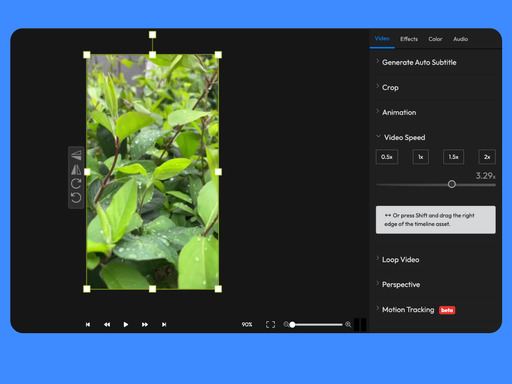Play the video preview
The image size is (512, 384).
click(x=126, y=324)
